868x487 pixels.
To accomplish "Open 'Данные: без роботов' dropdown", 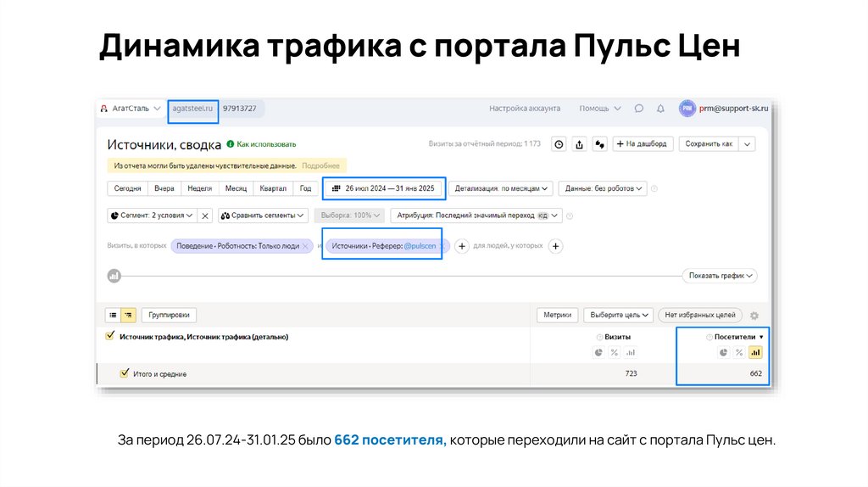I will (x=603, y=188).
